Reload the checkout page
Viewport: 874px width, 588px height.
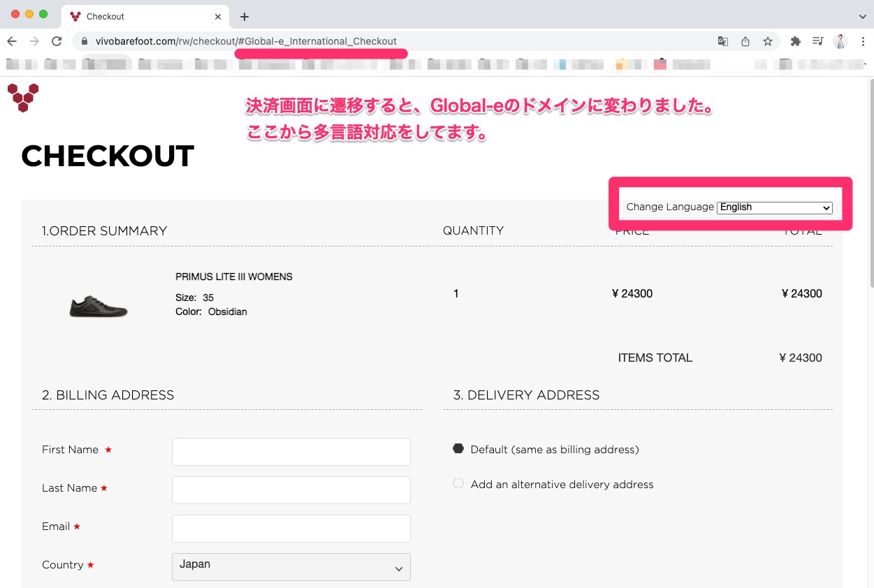(x=57, y=41)
